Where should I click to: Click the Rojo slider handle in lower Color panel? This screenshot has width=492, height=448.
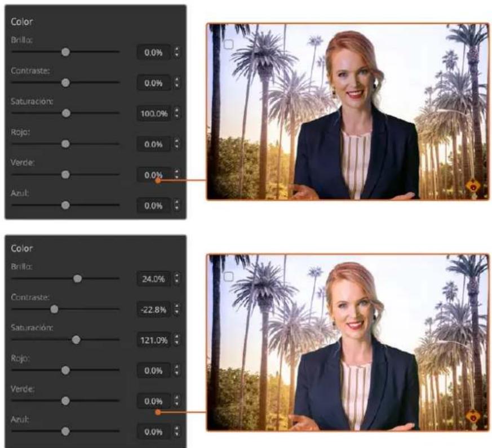click(x=65, y=370)
